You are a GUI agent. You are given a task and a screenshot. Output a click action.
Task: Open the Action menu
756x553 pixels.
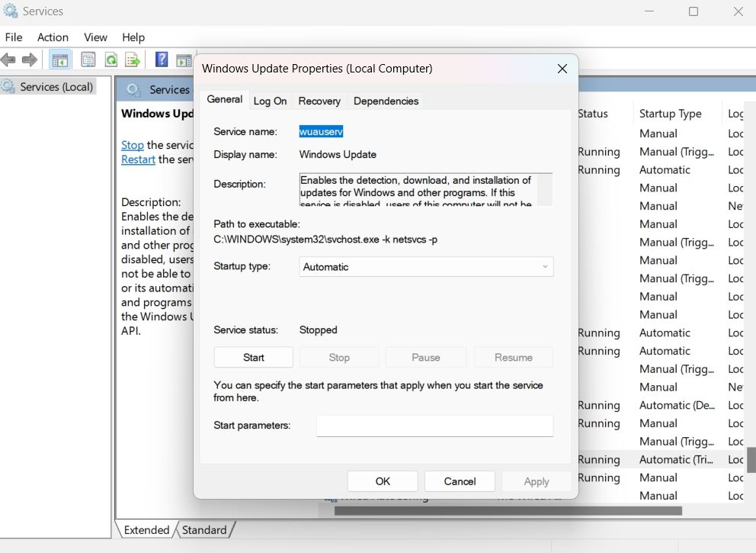point(53,37)
